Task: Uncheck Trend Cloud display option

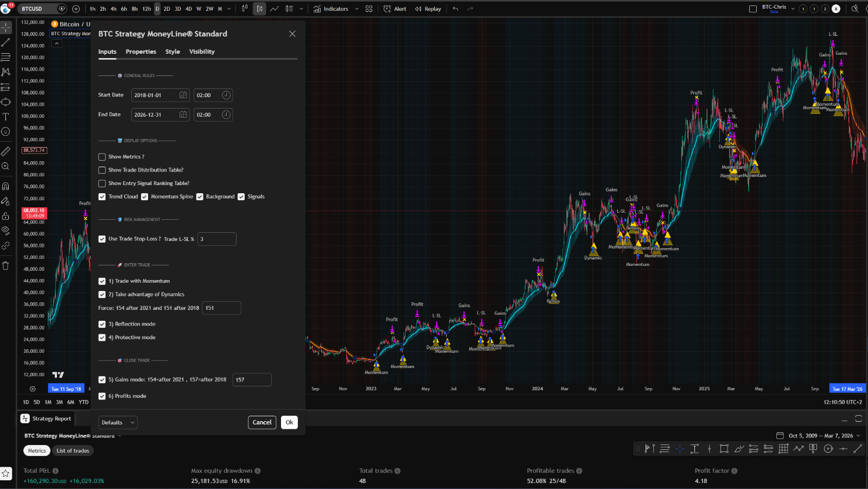Action: [102, 196]
